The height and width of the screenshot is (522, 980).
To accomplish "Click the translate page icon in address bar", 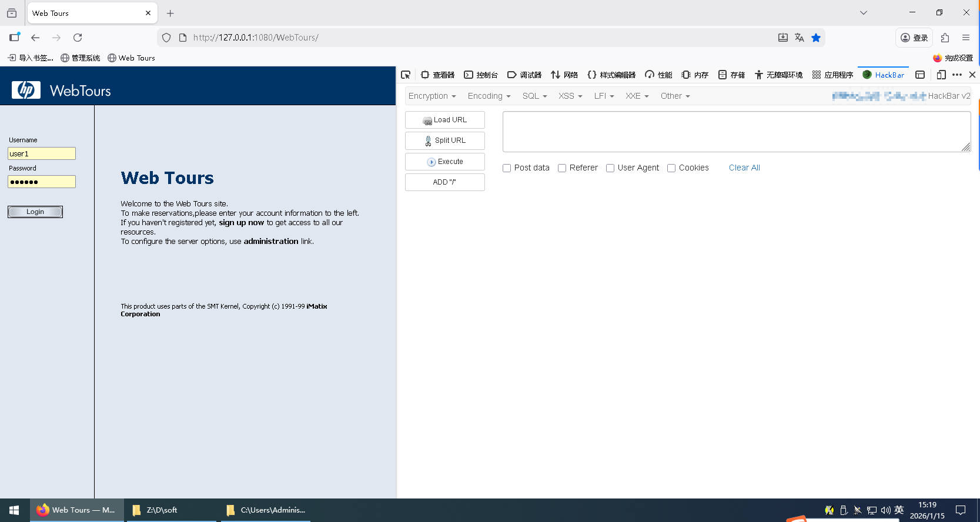I will pyautogui.click(x=799, y=38).
